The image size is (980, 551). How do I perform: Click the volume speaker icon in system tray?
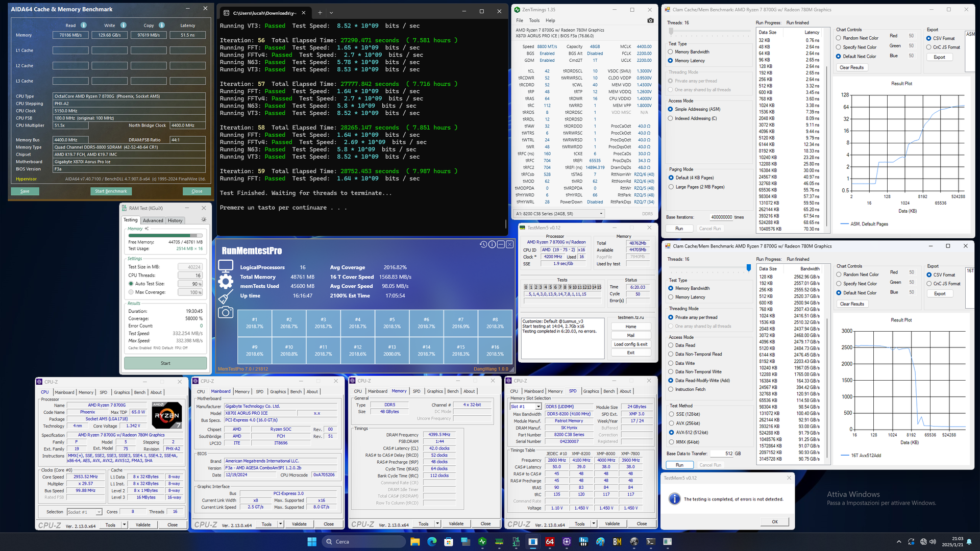point(933,542)
